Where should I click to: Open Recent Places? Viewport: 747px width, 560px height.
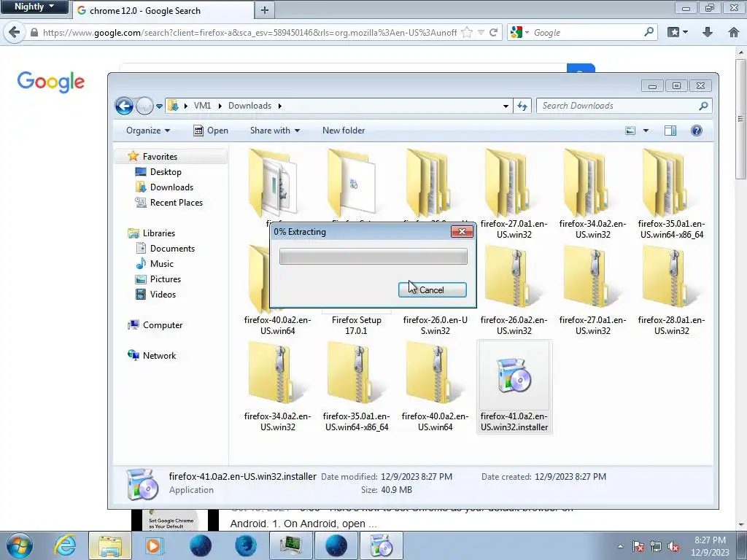pos(176,203)
